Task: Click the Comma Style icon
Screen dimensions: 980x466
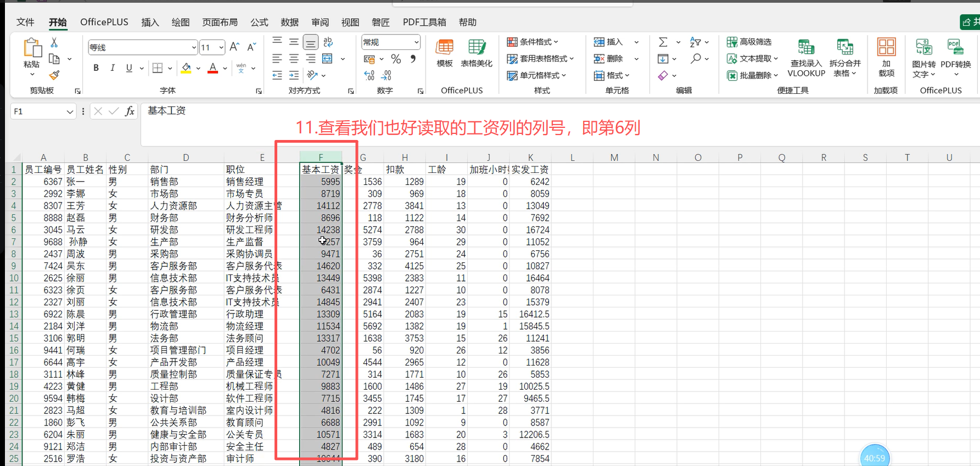Action: [x=413, y=59]
